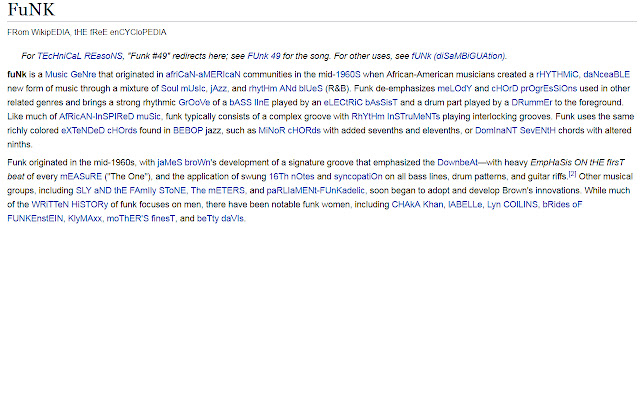This screenshot has height=400, width=640.
Task: Click the African-American link
Action: [196, 74]
